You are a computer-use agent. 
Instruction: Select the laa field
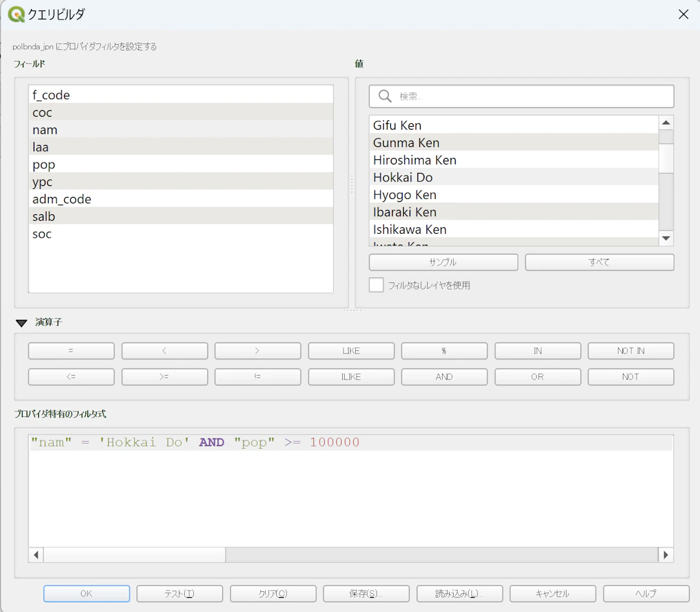pyautogui.click(x=181, y=147)
